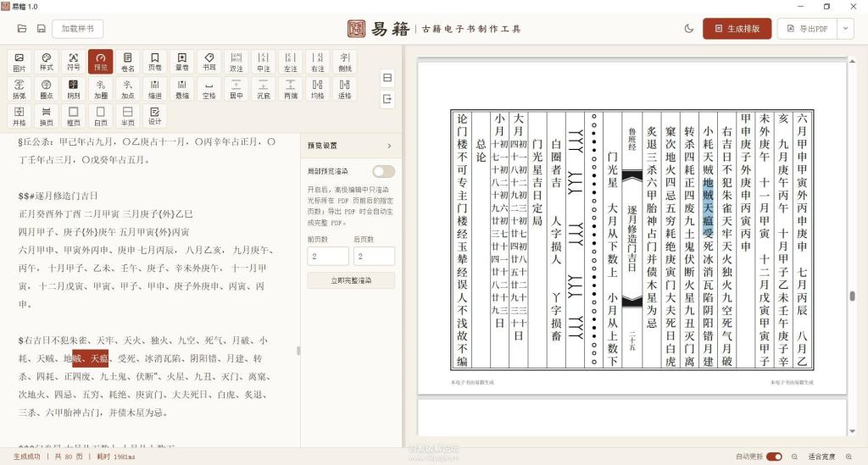Insert a 框页 framed page
The image size is (868, 465).
74,115
